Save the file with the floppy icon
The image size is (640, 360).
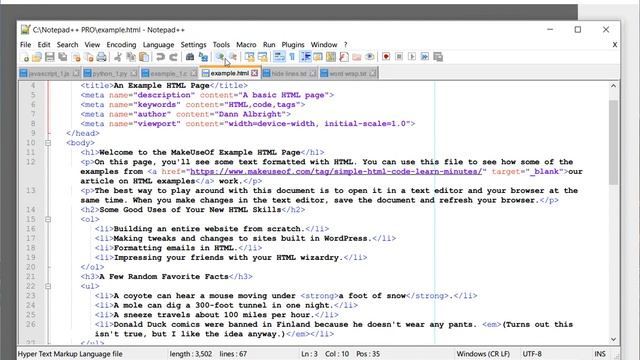click(x=50, y=57)
